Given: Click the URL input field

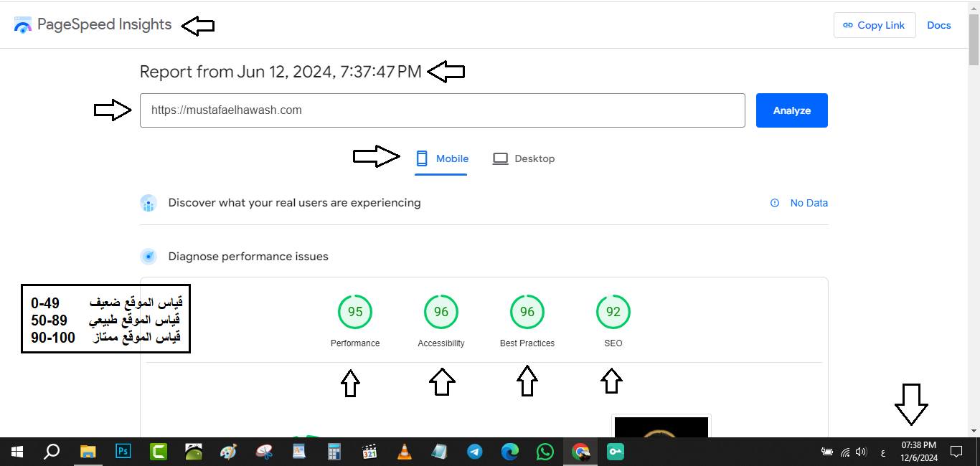Looking at the screenshot, I should click(x=442, y=110).
